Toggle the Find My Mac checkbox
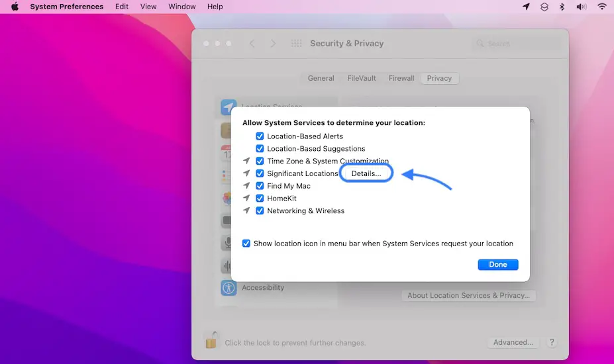This screenshot has width=614, height=364. pos(260,186)
